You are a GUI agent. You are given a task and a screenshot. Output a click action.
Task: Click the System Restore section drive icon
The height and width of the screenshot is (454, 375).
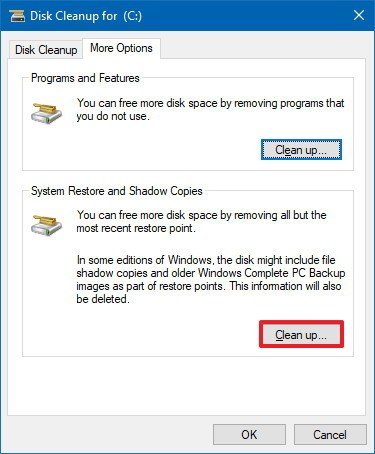tap(47, 226)
